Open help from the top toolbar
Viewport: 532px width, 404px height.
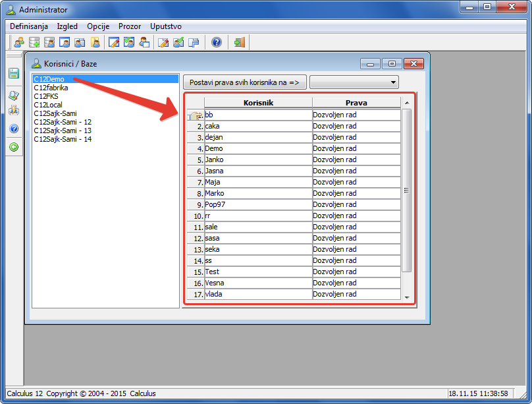coord(217,42)
